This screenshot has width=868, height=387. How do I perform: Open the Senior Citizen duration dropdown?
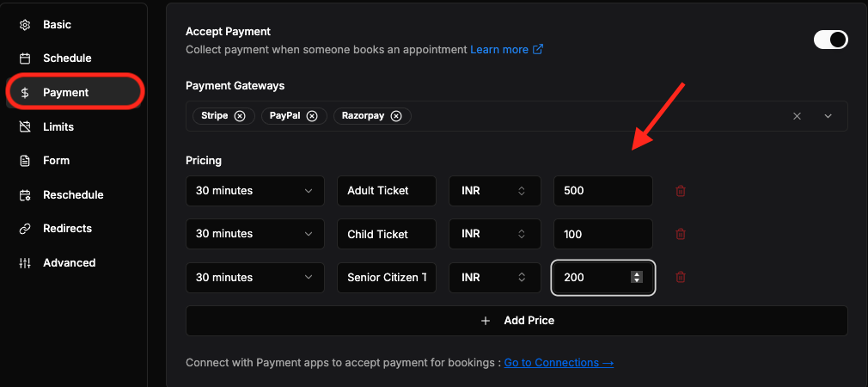coord(255,278)
